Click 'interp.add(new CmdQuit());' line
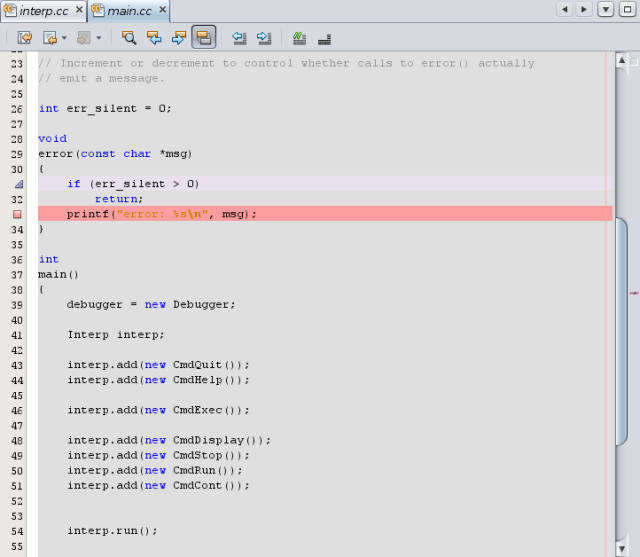 (x=158, y=365)
